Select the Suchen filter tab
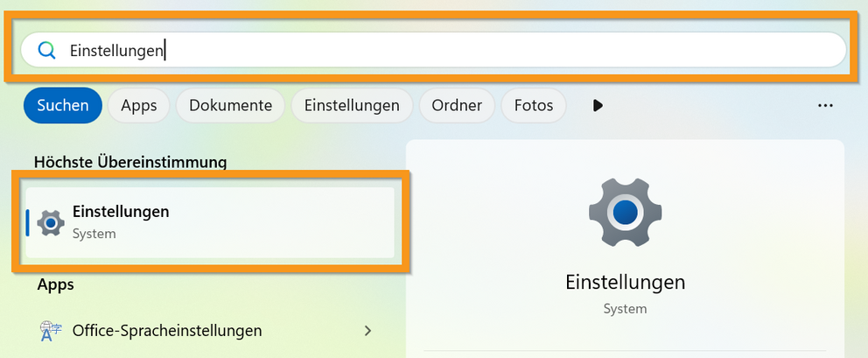 pos(63,106)
